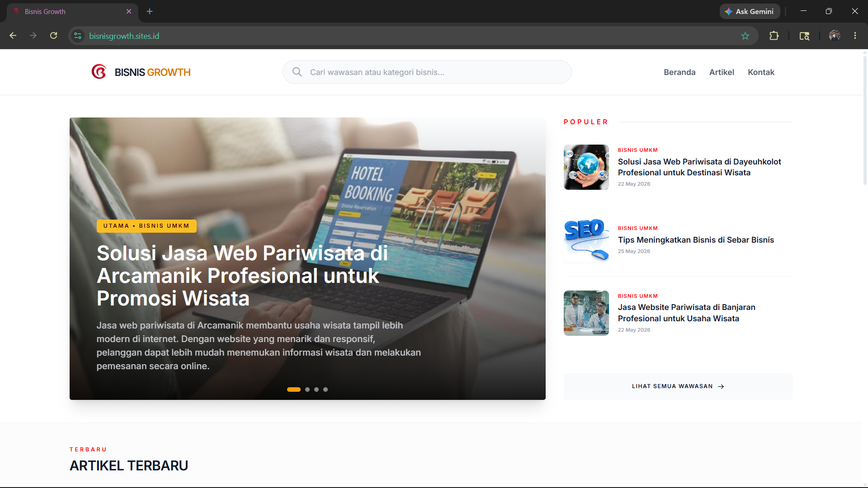Viewport: 868px width, 488px height.
Task: Click BISNIS UMKM label above Dayeuhkolot article
Action: click(638, 150)
